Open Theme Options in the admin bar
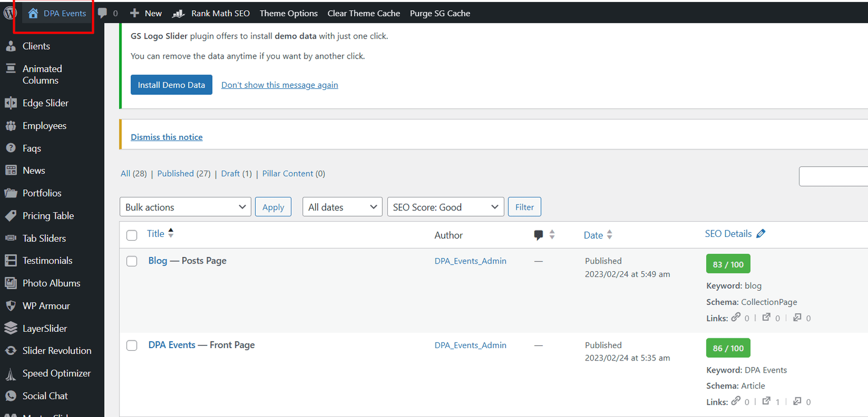 [x=289, y=13]
